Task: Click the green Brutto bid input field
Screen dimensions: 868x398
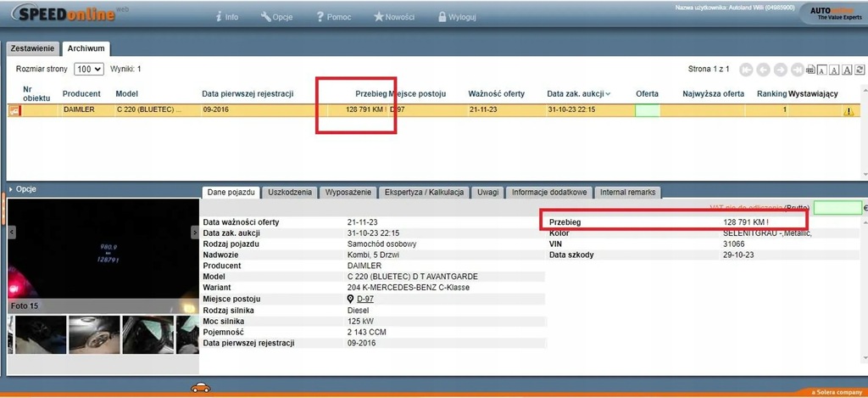Action: click(x=837, y=208)
